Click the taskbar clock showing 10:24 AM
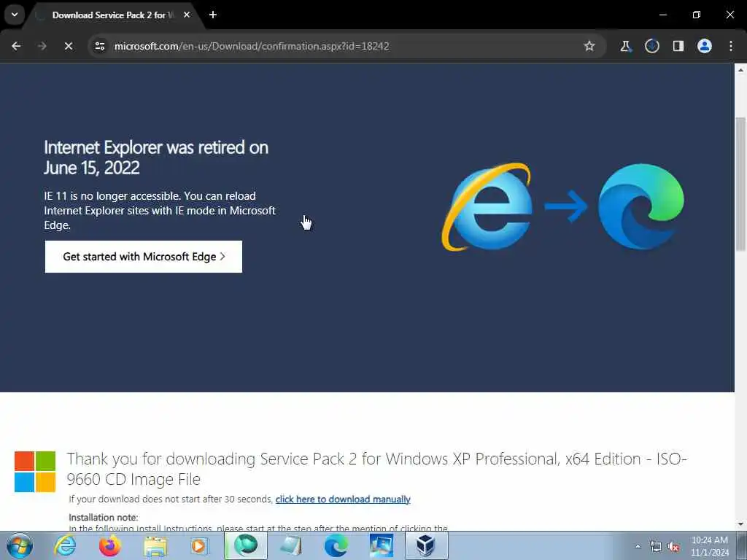Screen dimensions: 747x560 (709, 546)
